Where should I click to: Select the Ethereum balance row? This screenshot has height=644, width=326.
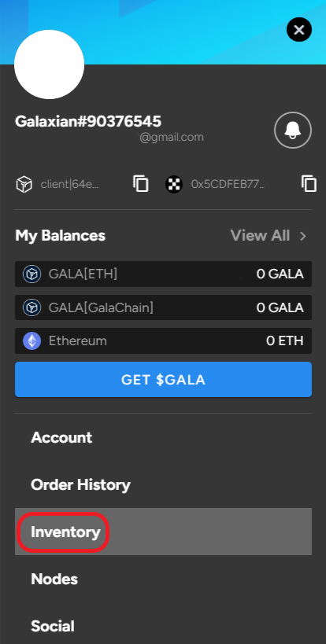163,341
